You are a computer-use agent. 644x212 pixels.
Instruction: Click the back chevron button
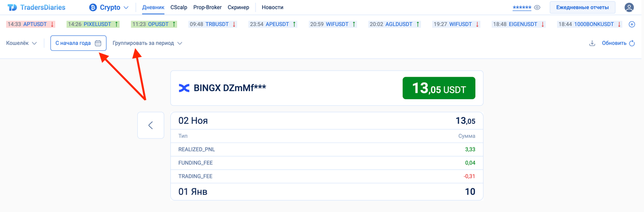point(151,125)
